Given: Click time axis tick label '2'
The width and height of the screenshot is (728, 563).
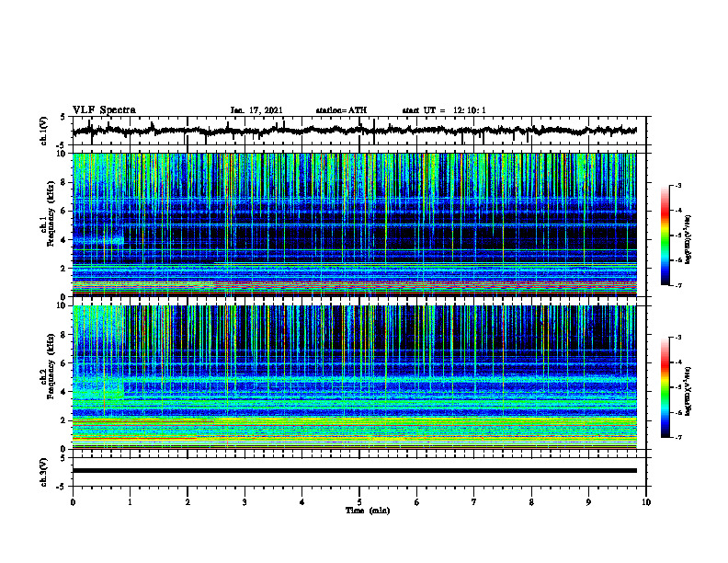Looking at the screenshot, I should [188, 502].
